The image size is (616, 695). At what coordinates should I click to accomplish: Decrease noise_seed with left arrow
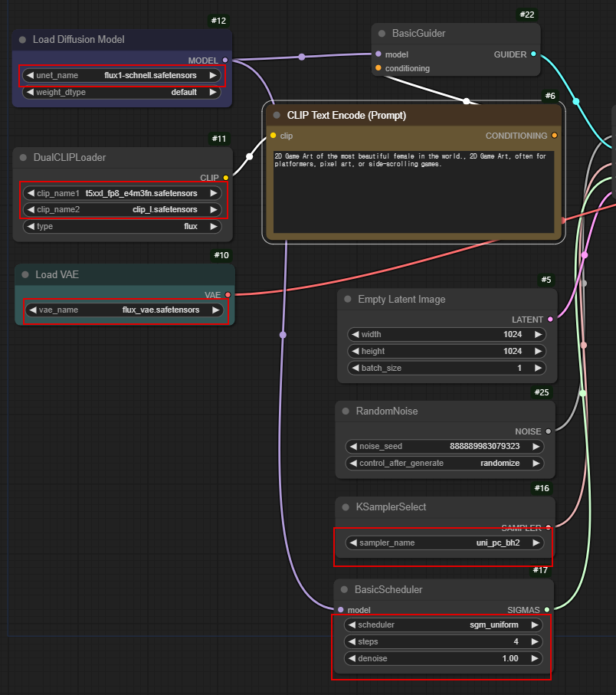[x=353, y=446]
